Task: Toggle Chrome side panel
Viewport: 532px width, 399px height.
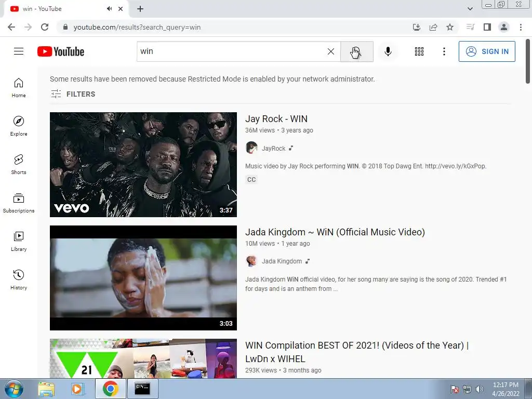Action: click(487, 27)
